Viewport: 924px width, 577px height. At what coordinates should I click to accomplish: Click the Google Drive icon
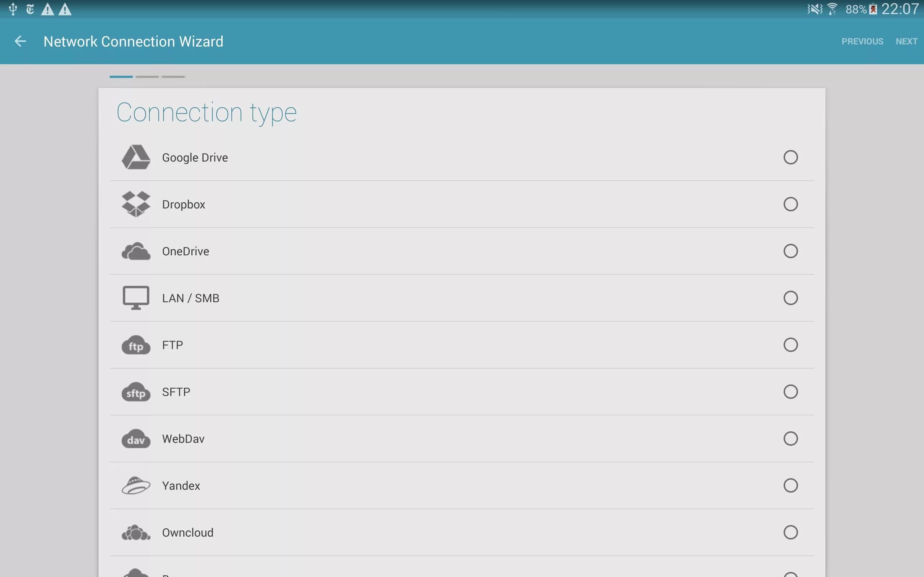[136, 157]
